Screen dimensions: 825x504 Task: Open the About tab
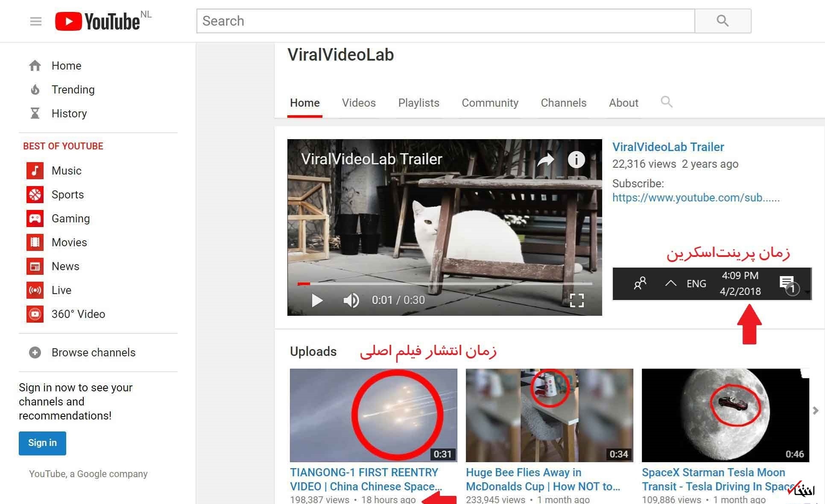[623, 103]
